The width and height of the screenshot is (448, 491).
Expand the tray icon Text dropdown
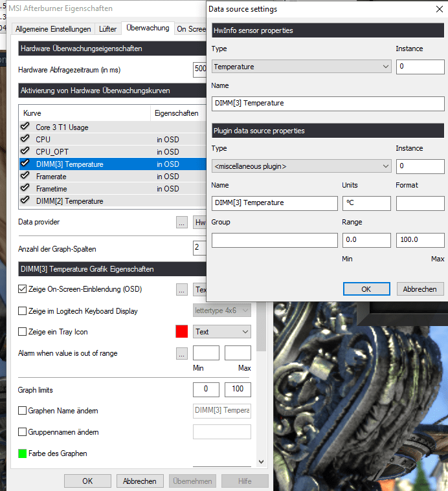coord(222,332)
